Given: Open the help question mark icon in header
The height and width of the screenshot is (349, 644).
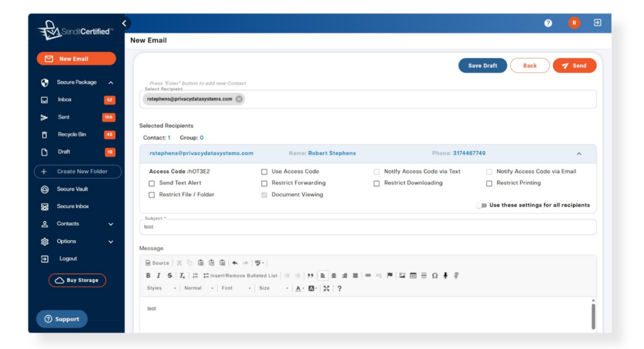Looking at the screenshot, I should coord(548,23).
